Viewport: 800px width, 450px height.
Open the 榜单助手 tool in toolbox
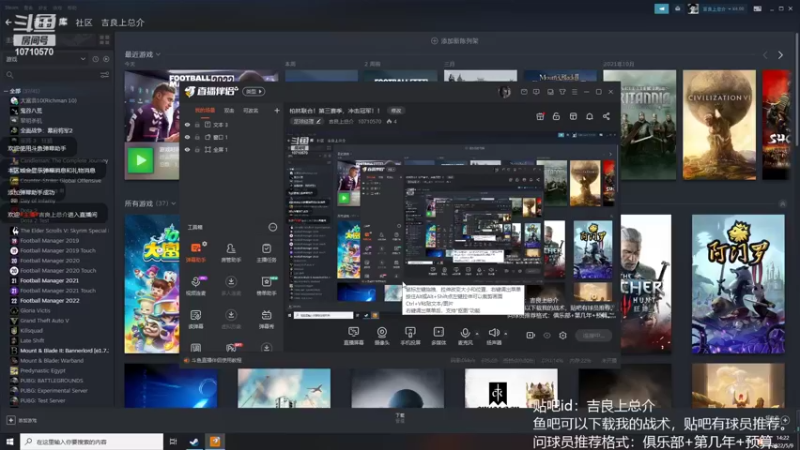pyautogui.click(x=266, y=286)
